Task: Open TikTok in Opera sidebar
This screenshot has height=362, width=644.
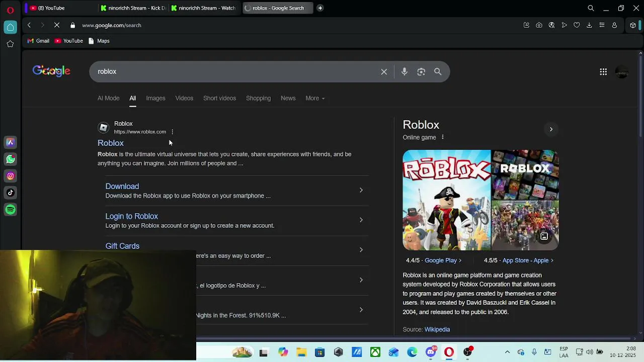Action: [10, 193]
